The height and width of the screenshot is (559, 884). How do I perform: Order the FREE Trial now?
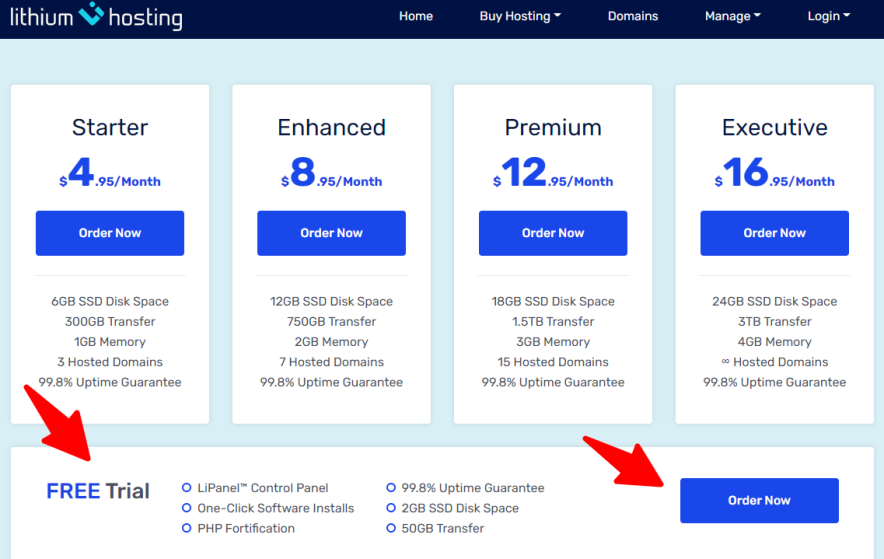(x=759, y=500)
